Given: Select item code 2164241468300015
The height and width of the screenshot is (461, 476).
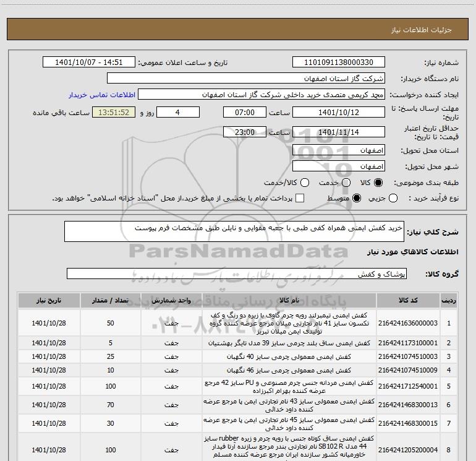Looking at the screenshot, I should point(408,423).
